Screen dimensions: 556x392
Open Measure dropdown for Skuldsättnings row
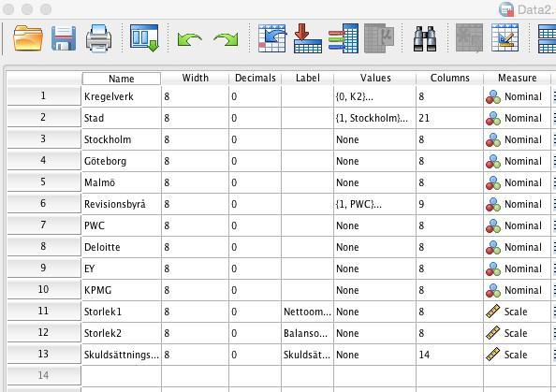517,355
